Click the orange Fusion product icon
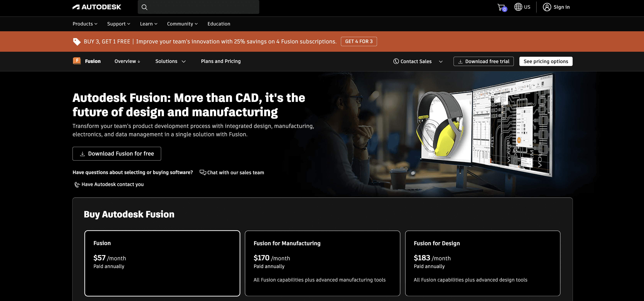644x301 pixels. [77, 61]
